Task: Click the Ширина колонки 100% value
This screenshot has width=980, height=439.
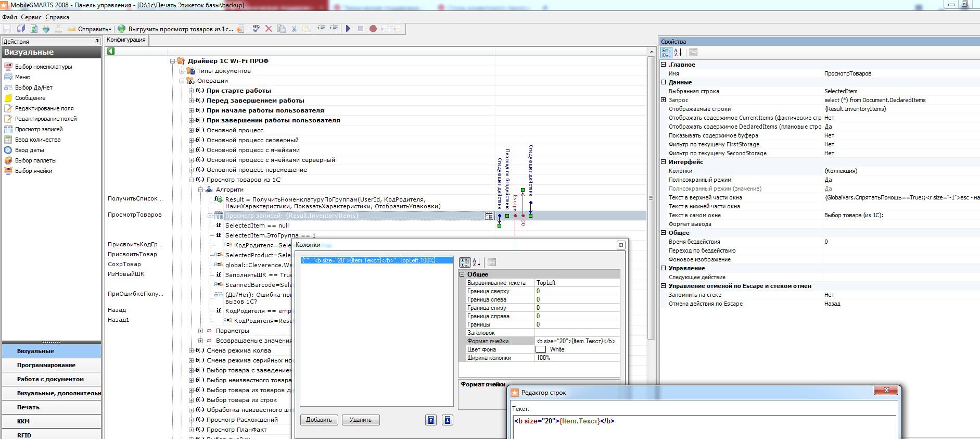Action: [x=577, y=358]
